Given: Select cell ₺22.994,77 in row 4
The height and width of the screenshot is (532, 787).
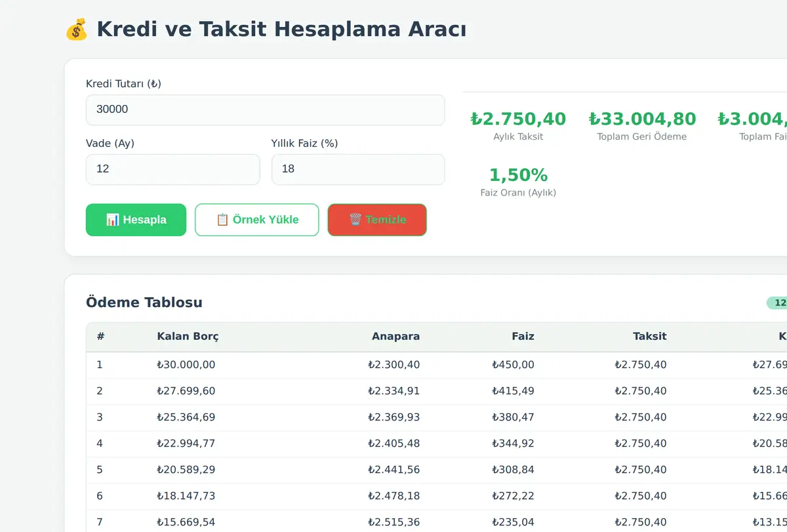Looking at the screenshot, I should click(186, 443).
